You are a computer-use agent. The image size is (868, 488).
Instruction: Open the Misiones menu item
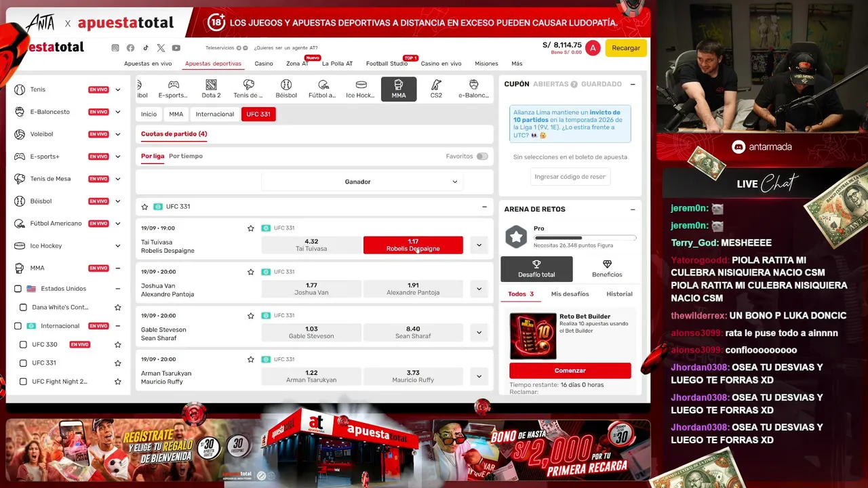486,64
